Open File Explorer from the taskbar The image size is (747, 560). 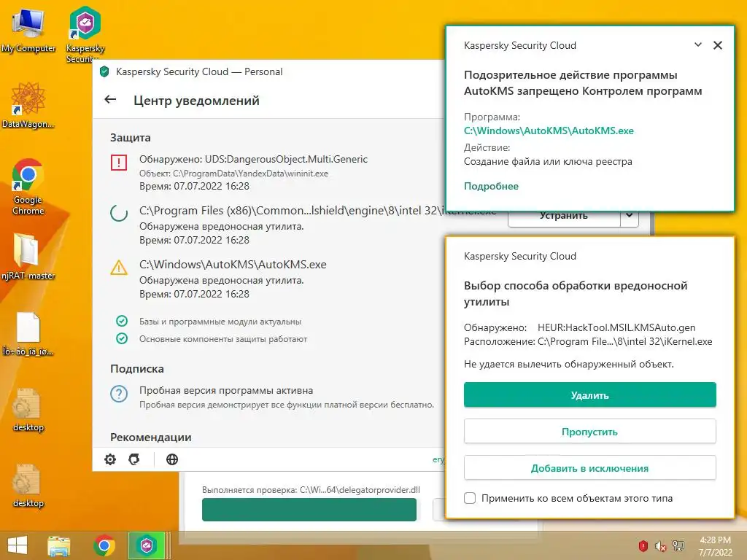(59, 545)
